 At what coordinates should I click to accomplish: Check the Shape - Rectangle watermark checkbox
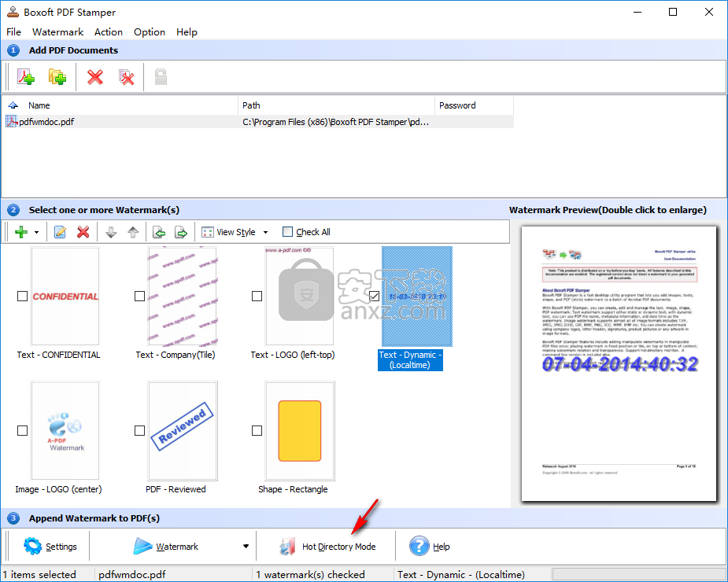click(257, 431)
